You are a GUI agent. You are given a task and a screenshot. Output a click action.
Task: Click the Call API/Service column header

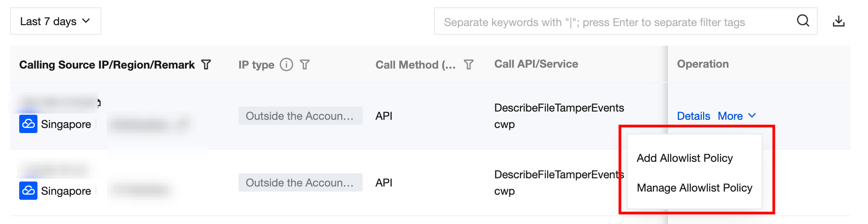(x=536, y=64)
